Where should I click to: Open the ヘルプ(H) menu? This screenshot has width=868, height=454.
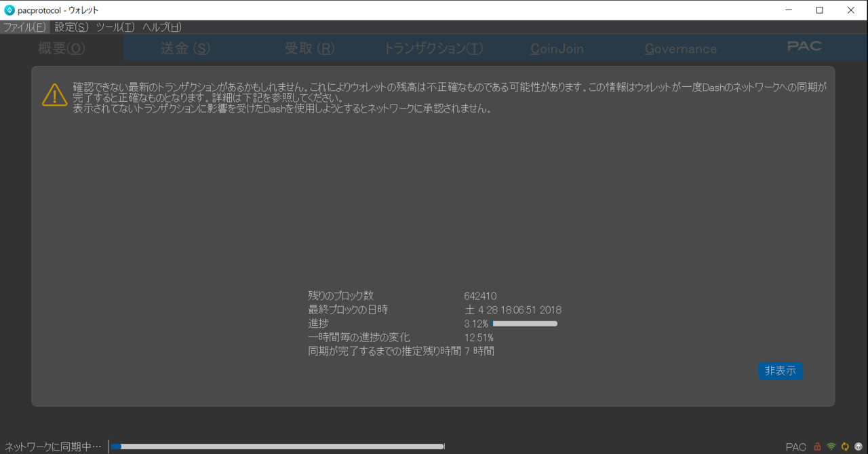pos(161,27)
